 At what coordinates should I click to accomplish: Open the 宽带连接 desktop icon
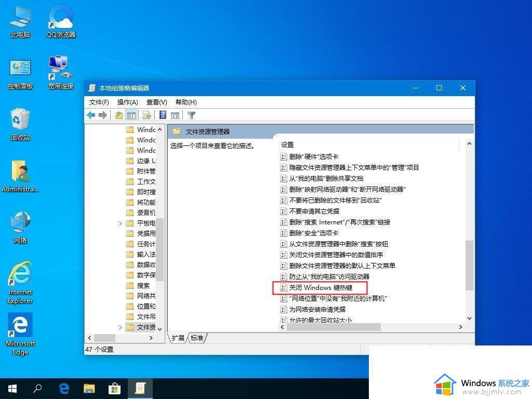(61, 73)
